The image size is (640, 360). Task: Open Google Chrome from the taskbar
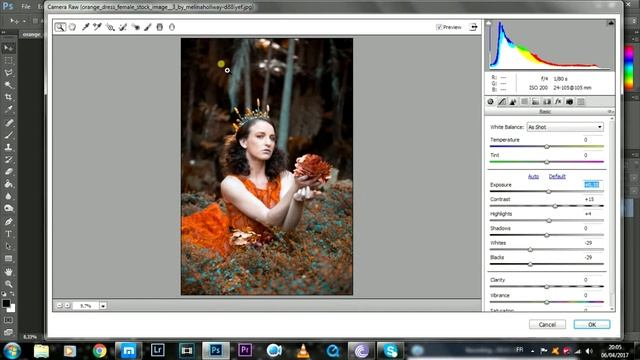[x=99, y=351]
